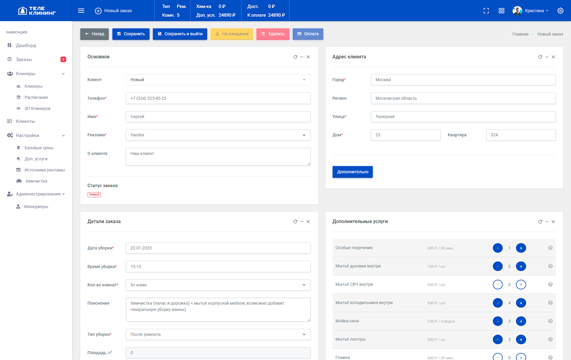Viewport: 571px width, 360px height.
Task: Open the Тип уборки dropdown
Action: [x=218, y=335]
